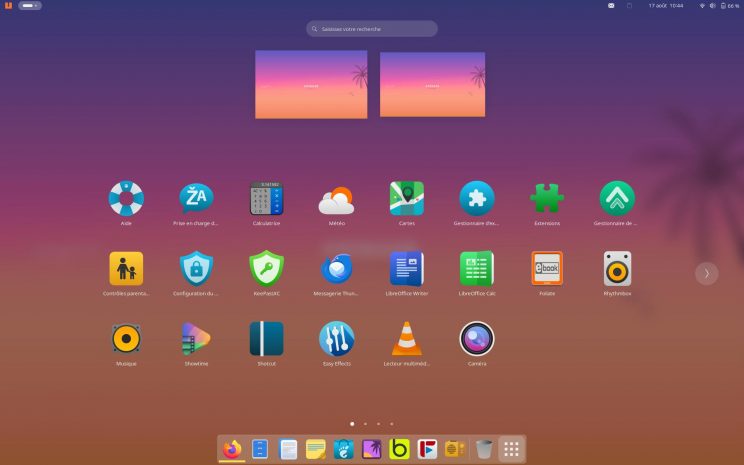Open the green upward-arrows Gestionnaire de… app
Screen dimensions: 744x465
pyautogui.click(x=617, y=198)
